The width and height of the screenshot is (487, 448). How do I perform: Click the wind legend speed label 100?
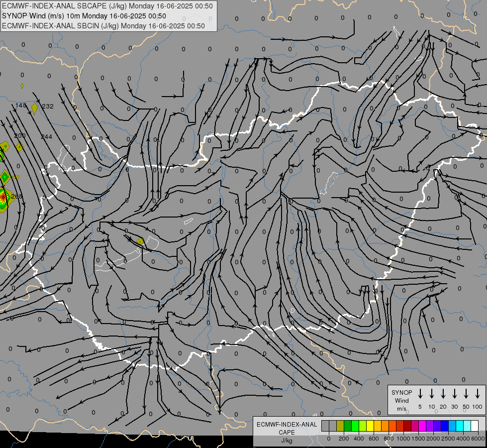click(x=478, y=407)
